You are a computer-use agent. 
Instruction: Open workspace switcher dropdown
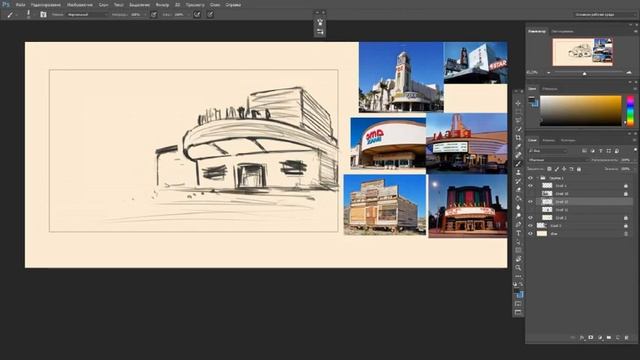pos(605,14)
